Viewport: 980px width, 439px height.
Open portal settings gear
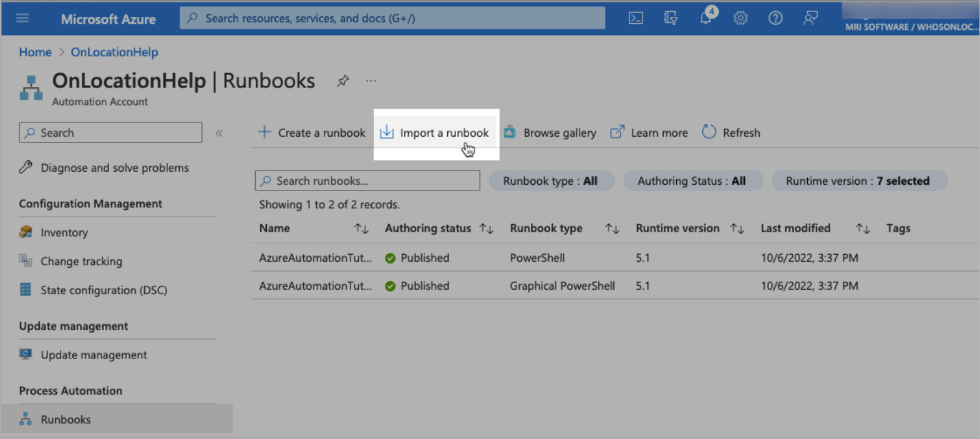click(740, 18)
